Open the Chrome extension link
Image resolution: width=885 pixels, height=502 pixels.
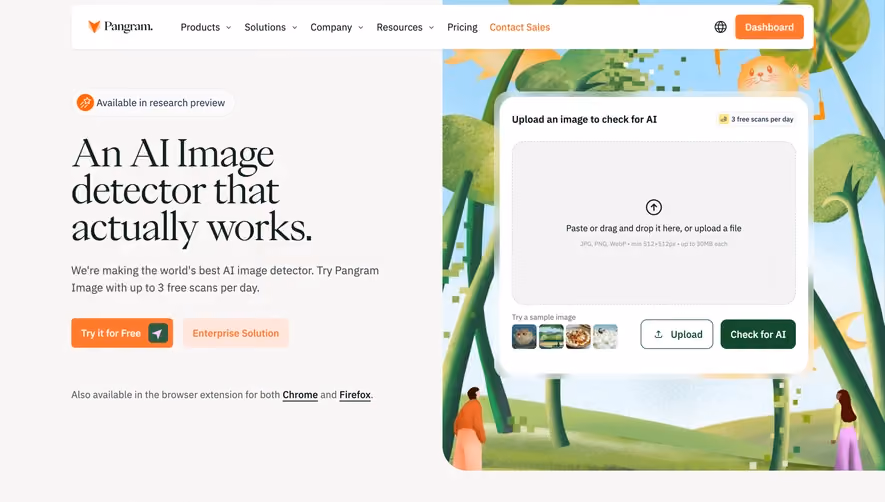(x=300, y=395)
